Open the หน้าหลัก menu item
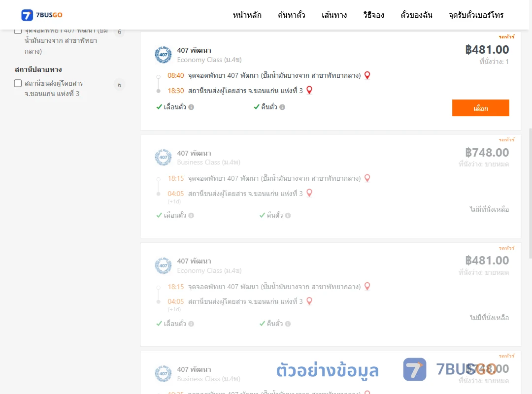Viewport: 532px width, 394px height. [247, 15]
